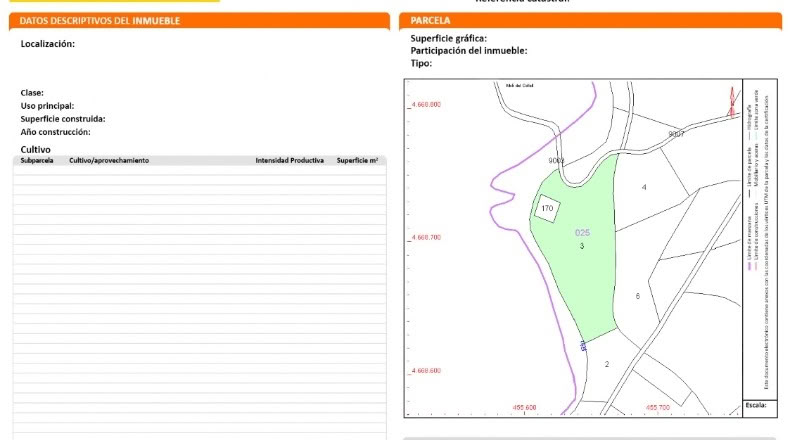Click the 4.668.700 coordinate label
Image resolution: width=790 pixels, height=440 pixels.
(x=426, y=237)
